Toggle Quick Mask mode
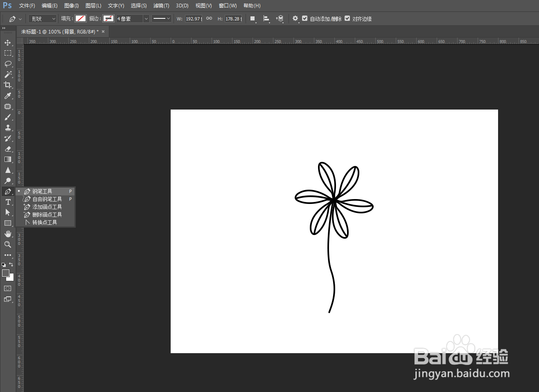Viewport: 539px width, 392px height. [8, 289]
